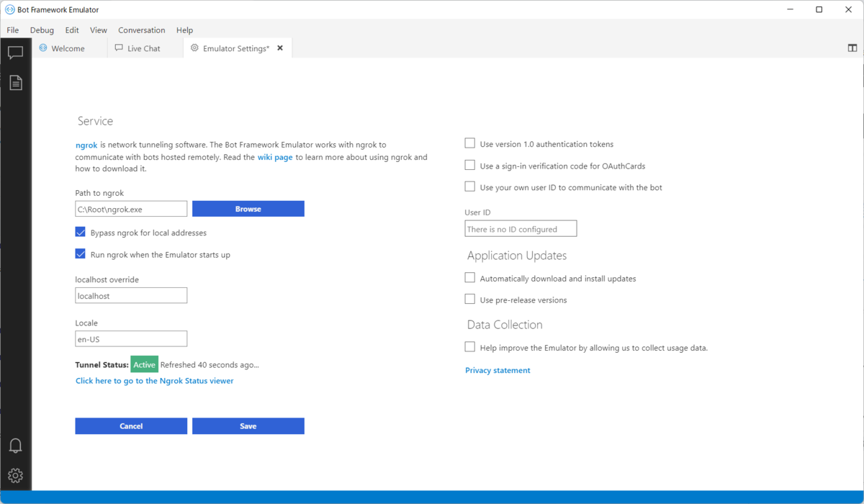Click the Active tunnel status badge
Image resolution: width=864 pixels, height=504 pixels.
[x=144, y=364]
